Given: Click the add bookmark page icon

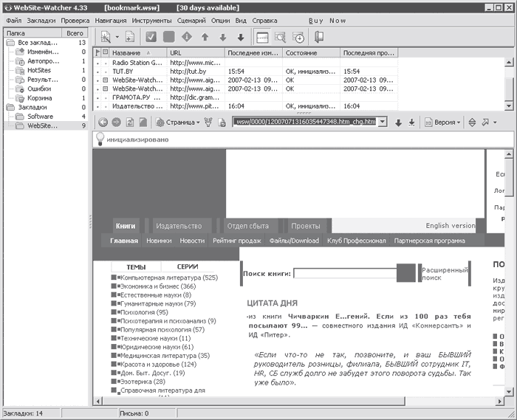Looking at the screenshot, I should click(130, 37).
